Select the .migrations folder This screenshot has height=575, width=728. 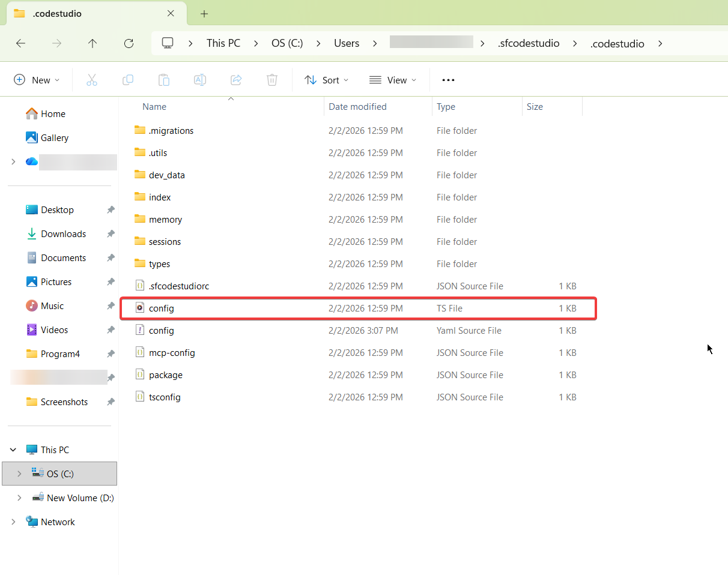point(164,131)
